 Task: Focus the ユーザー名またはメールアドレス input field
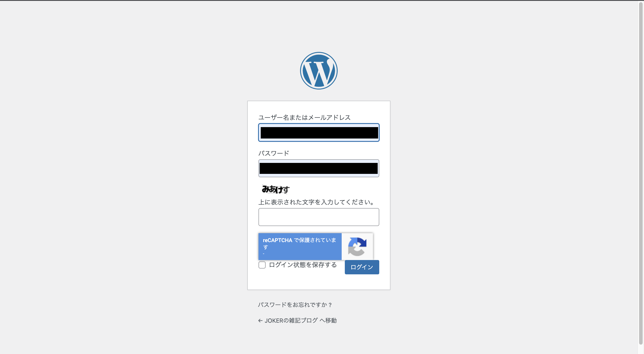[319, 132]
